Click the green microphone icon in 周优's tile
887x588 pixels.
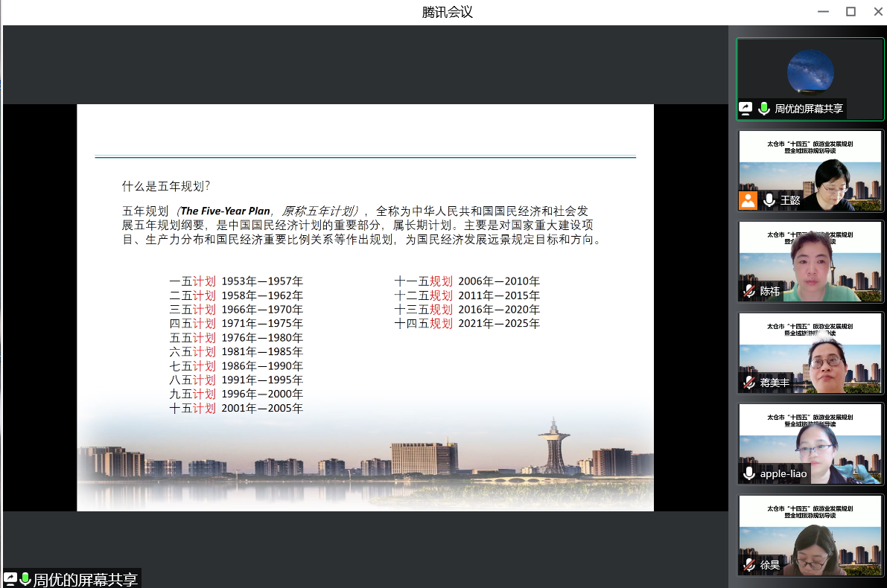click(763, 109)
